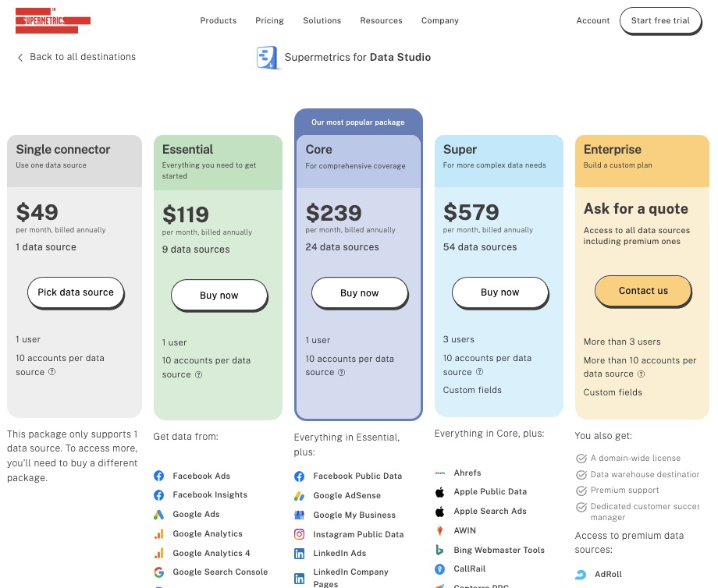Screen dimensions: 718x588
Task: Click the 54 data sources text
Action: point(480,247)
